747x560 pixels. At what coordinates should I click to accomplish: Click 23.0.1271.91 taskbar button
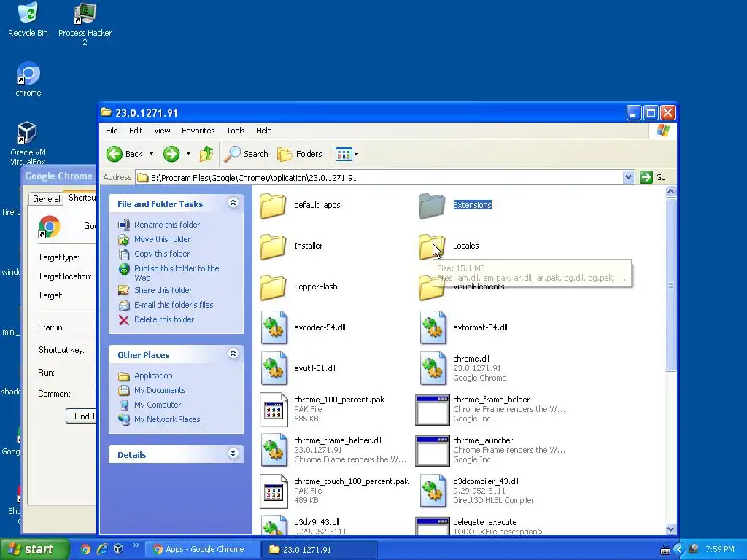coord(320,549)
